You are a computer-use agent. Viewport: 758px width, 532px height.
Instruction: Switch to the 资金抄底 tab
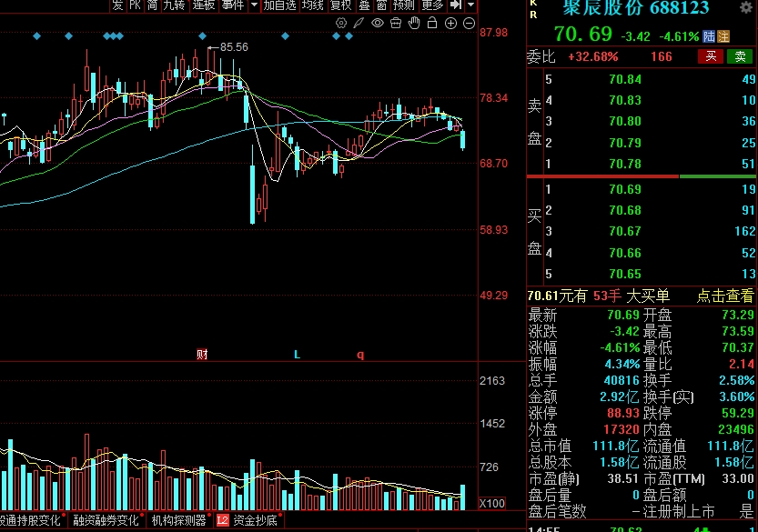coord(255,520)
